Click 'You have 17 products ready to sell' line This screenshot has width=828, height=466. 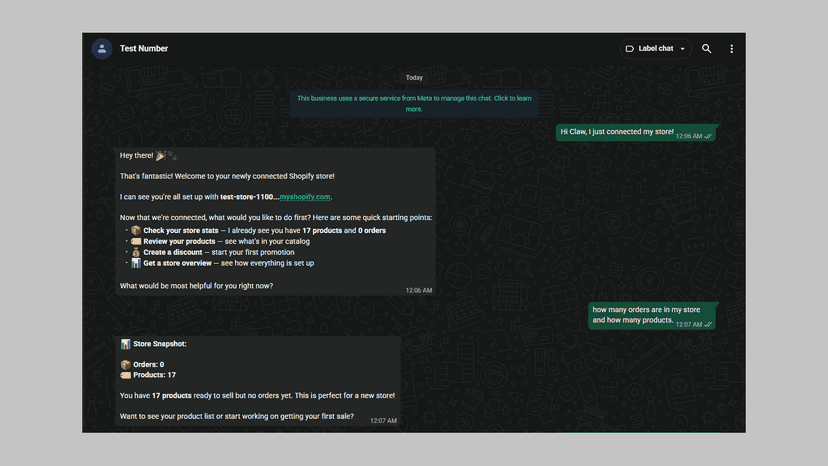click(x=257, y=396)
